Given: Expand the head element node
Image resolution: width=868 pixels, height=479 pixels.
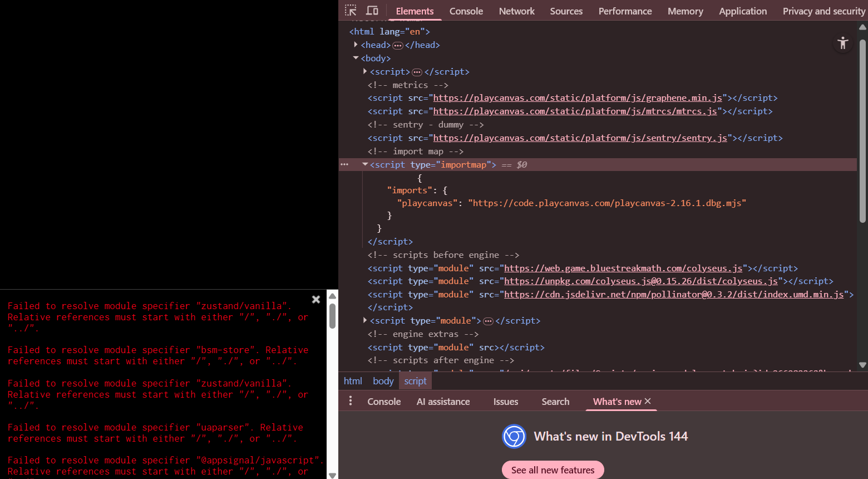Looking at the screenshot, I should [356, 45].
